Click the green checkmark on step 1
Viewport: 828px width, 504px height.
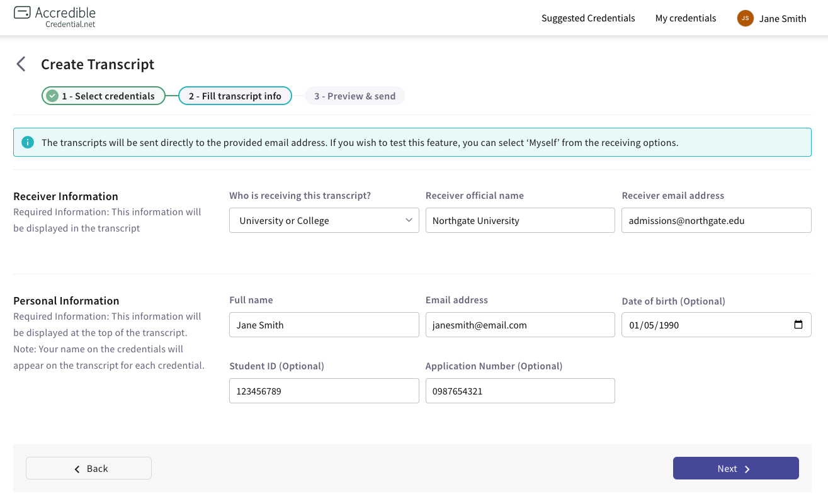(52, 96)
